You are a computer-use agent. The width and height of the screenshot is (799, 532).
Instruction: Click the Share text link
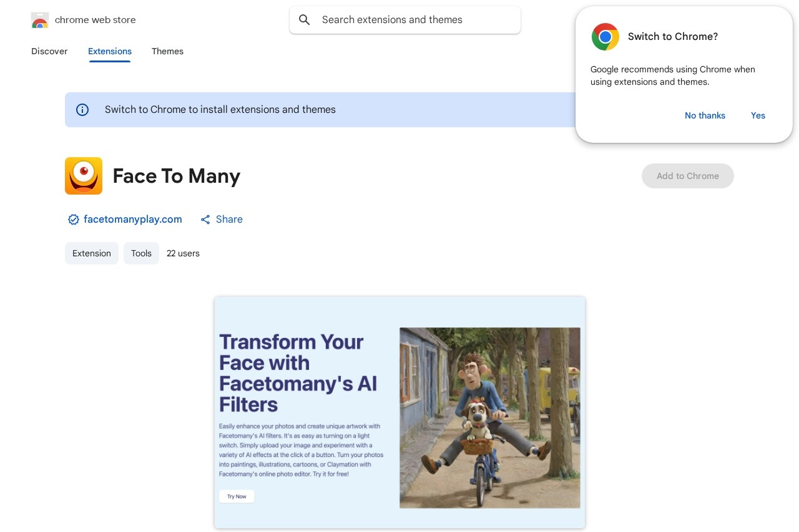pyautogui.click(x=229, y=220)
